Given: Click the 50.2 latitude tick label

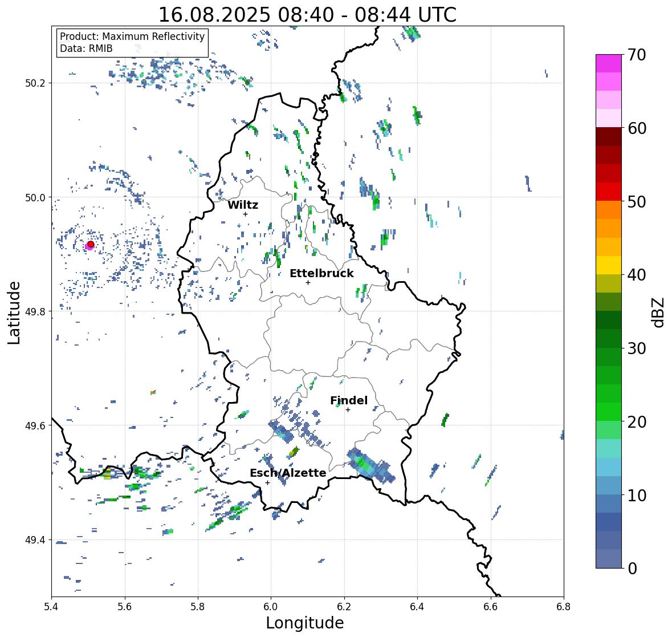Looking at the screenshot, I should 35,83.
